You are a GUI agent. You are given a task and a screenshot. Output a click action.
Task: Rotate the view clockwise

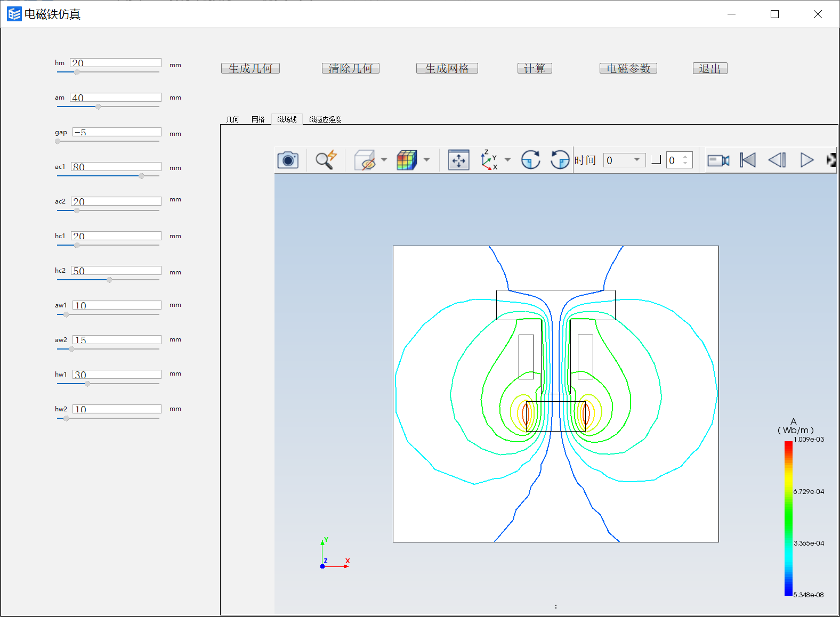tap(530, 160)
